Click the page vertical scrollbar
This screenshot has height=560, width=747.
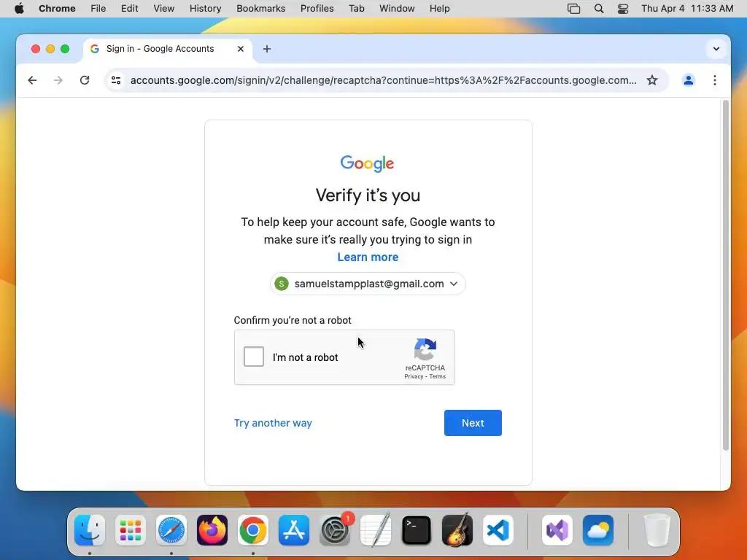point(726,275)
